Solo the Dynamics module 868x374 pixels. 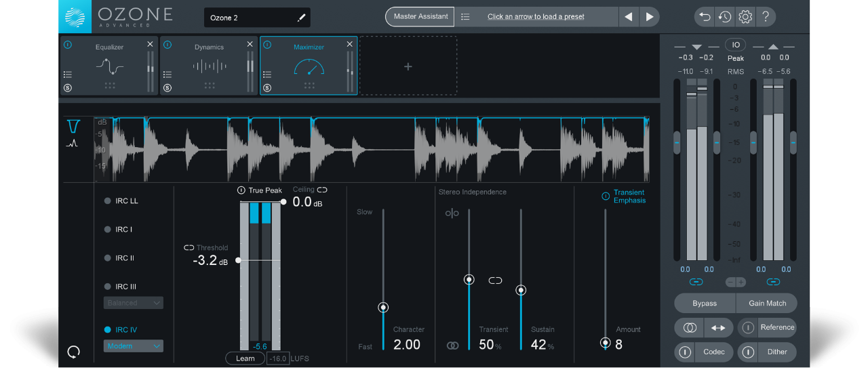coord(167,88)
